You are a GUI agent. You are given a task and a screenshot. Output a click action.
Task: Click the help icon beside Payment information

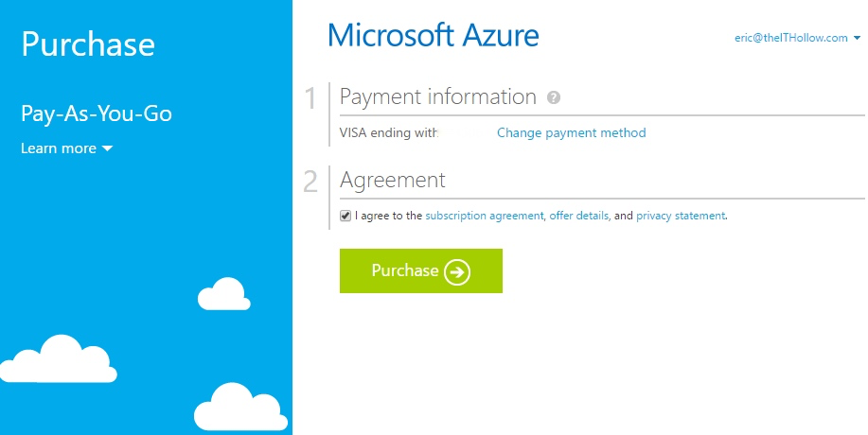554,97
